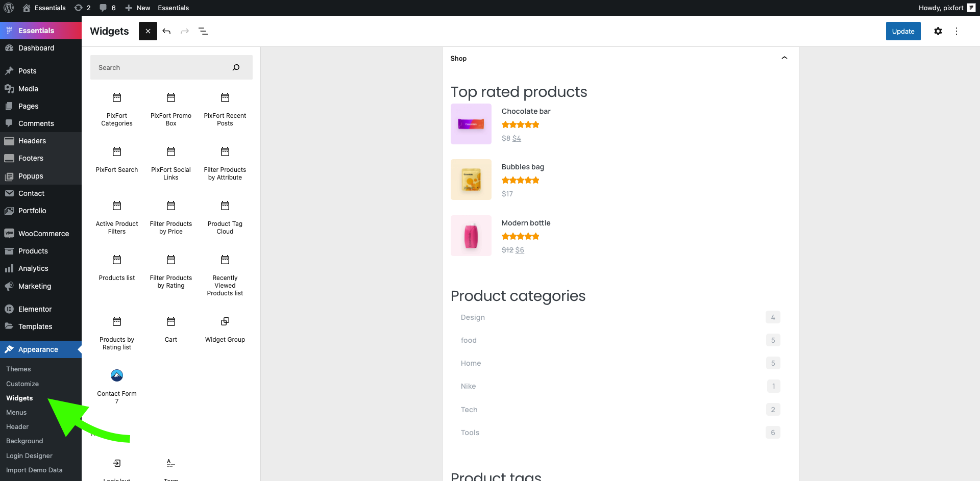Screen dimensions: 980x481
Task: Click the Update button
Action: [x=903, y=31]
